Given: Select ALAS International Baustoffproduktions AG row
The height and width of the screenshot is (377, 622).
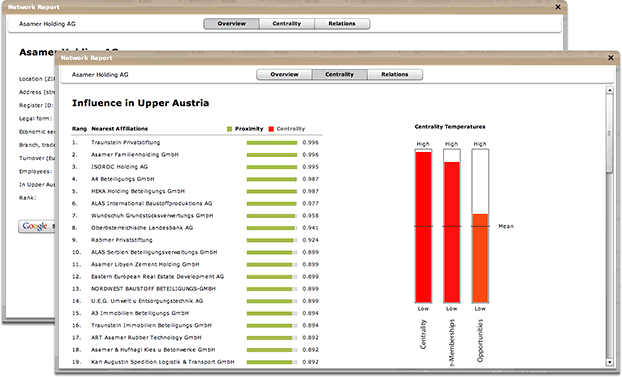Looking at the screenshot, I should [196, 204].
